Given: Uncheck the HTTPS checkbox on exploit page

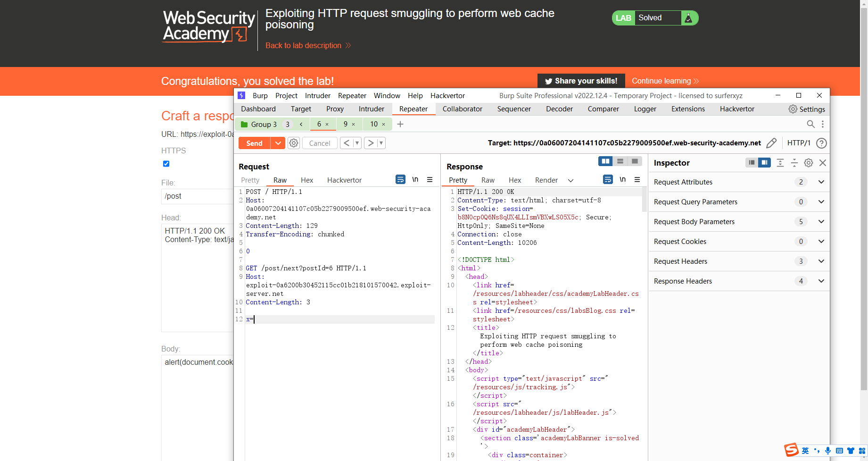Looking at the screenshot, I should 166,164.
